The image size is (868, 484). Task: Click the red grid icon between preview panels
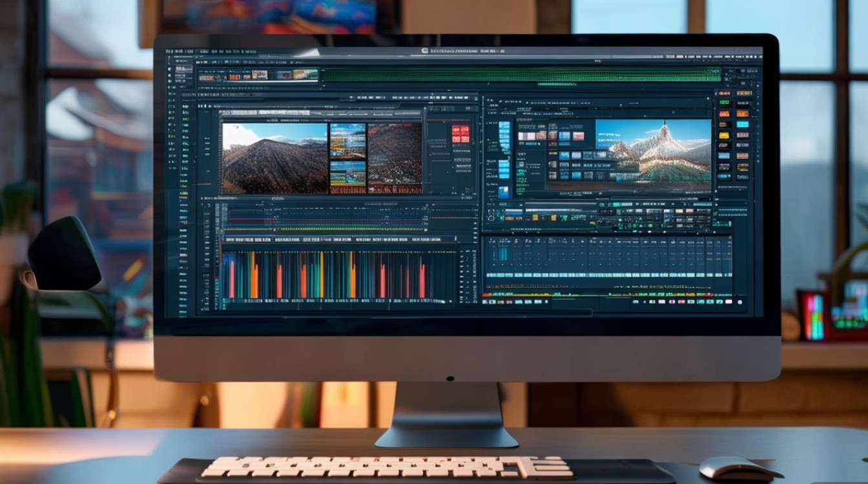click(460, 134)
